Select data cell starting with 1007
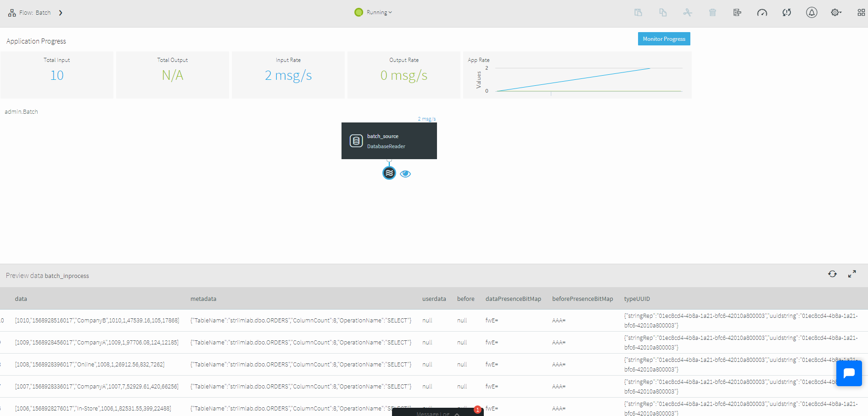 click(96, 386)
